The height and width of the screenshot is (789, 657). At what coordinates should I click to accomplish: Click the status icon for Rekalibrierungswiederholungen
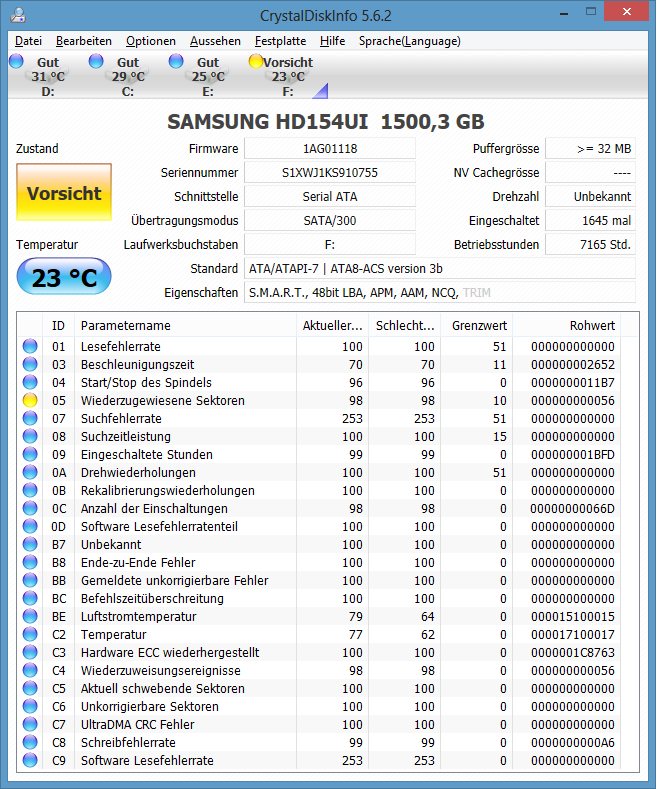30,491
